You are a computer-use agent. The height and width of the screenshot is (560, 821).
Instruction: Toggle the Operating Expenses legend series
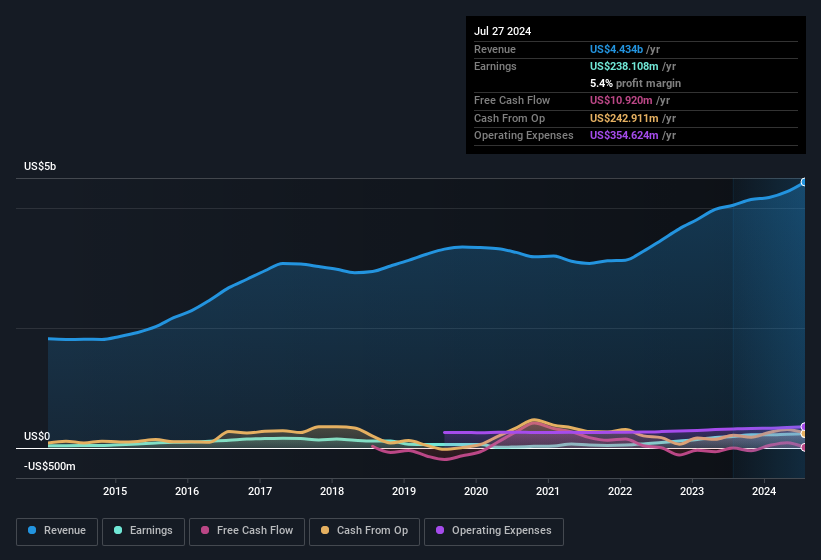pyautogui.click(x=494, y=530)
